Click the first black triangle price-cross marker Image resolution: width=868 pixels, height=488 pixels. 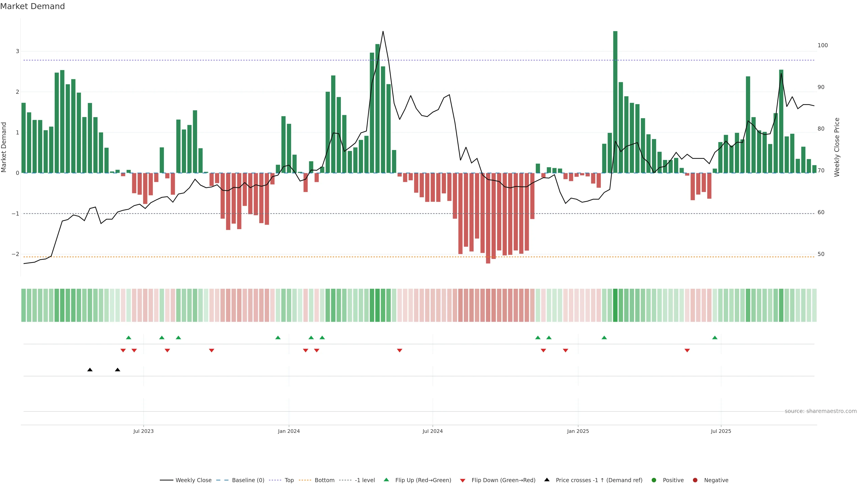(90, 370)
